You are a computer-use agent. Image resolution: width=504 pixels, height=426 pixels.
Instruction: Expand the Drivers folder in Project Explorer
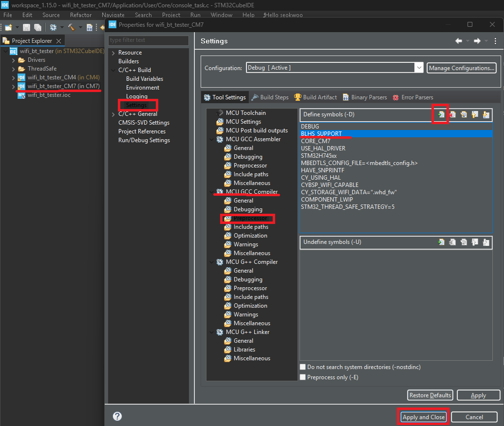(x=14, y=60)
